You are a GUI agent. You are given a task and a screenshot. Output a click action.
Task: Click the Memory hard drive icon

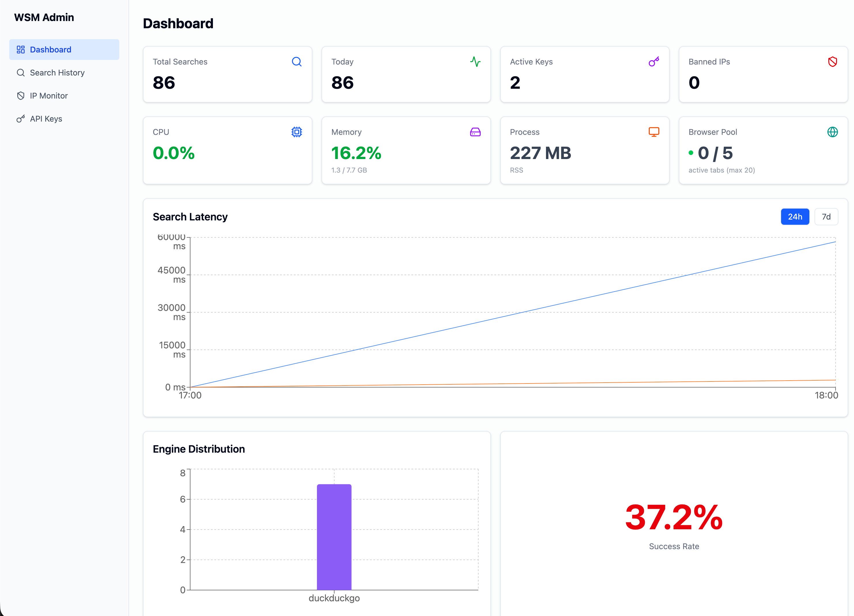click(x=475, y=132)
